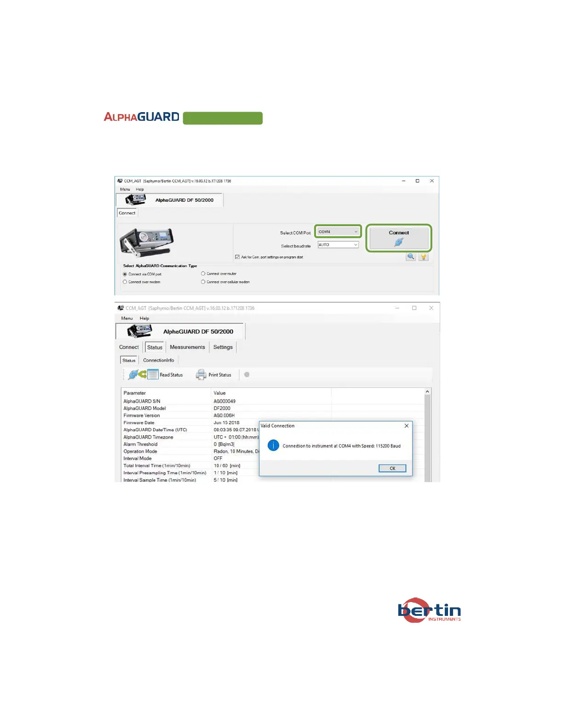Click the Jun 15 2018 firmware date value

click(226, 423)
